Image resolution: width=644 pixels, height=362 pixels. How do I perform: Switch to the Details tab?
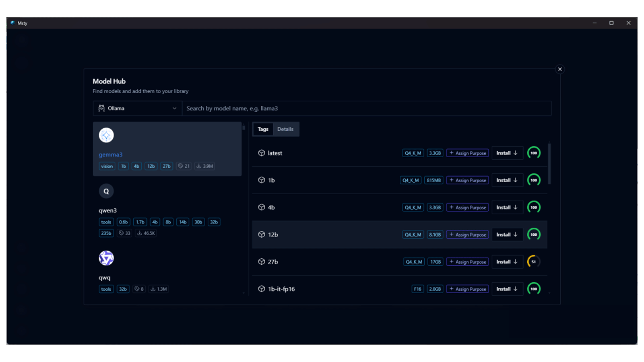coord(285,129)
